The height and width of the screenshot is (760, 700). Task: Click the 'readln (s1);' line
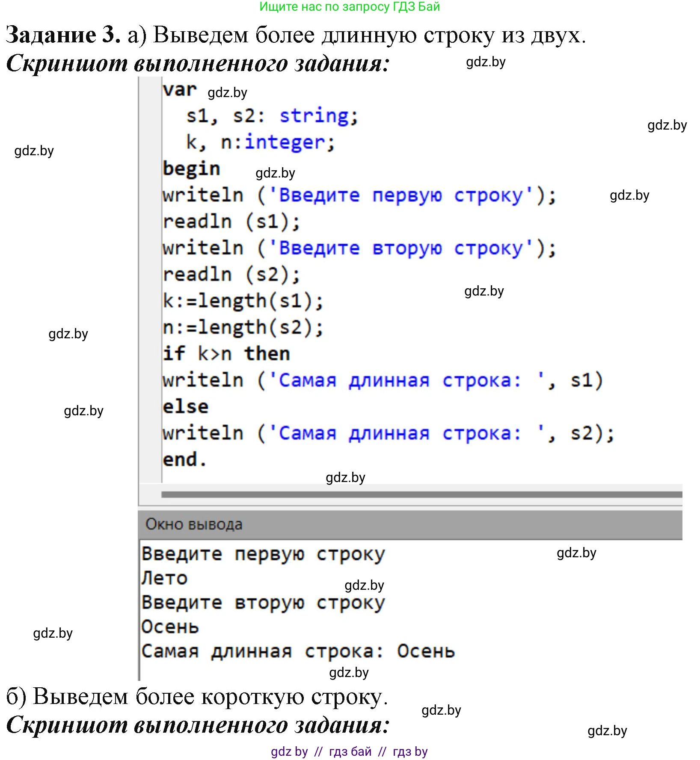231,222
